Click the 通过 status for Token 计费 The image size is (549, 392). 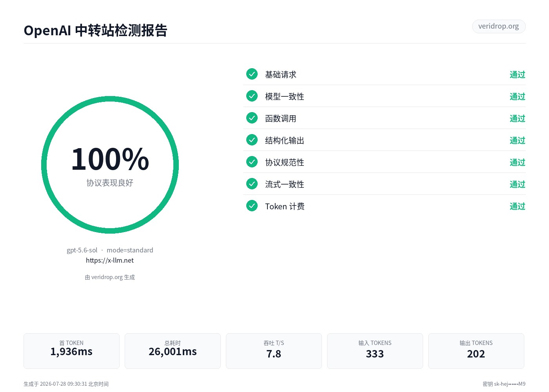coord(517,206)
